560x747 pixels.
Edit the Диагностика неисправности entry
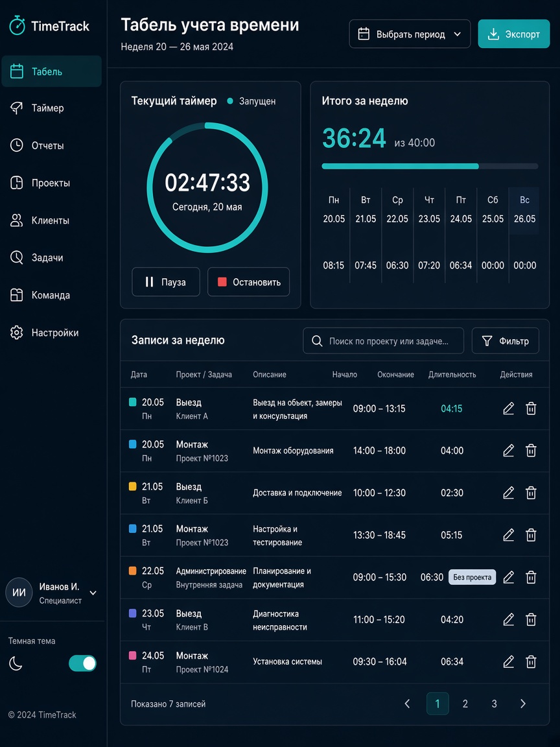pyautogui.click(x=509, y=619)
